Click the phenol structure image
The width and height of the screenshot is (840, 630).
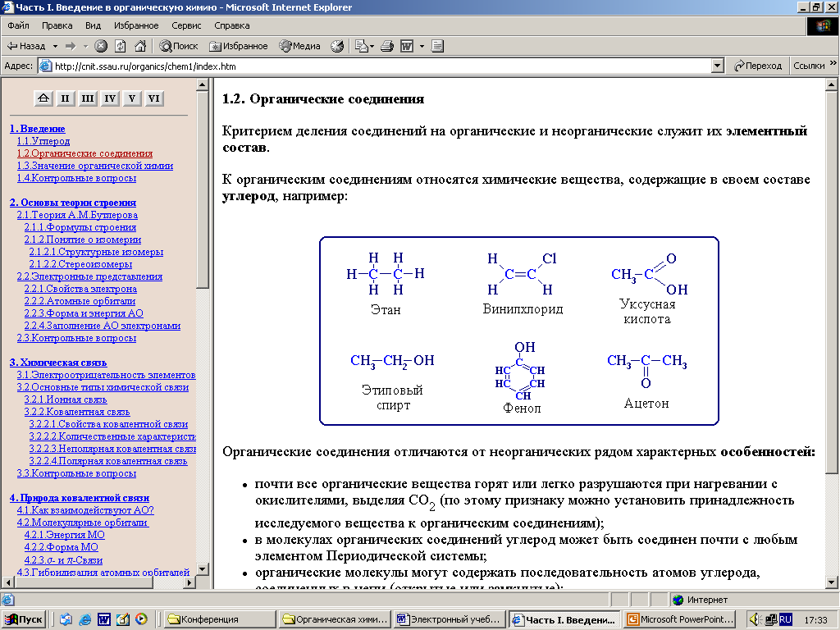(x=520, y=371)
